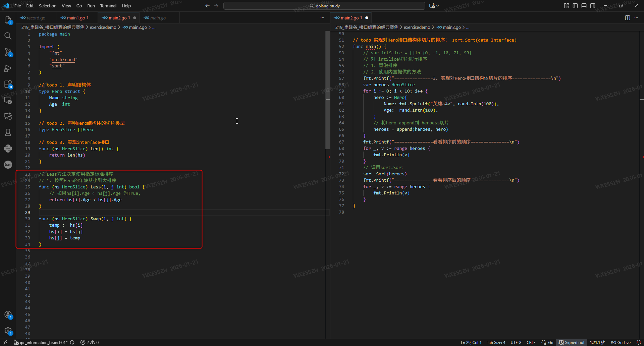The width and height of the screenshot is (644, 346).
Task: Change the UTF-8 encoding
Action: click(516, 342)
